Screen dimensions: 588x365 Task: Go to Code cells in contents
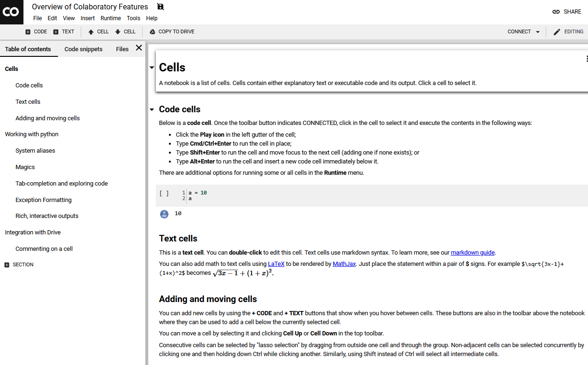(29, 85)
